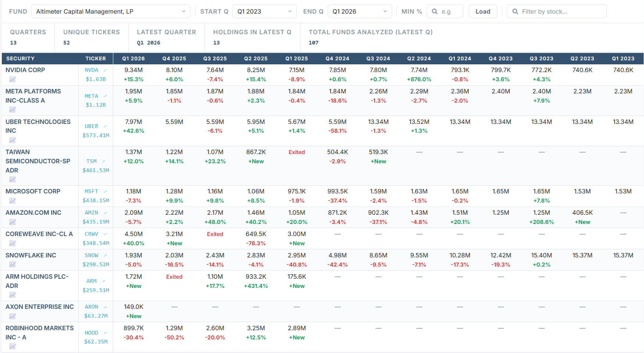Open UBER ticker link
644x353 pixels.
(x=92, y=126)
